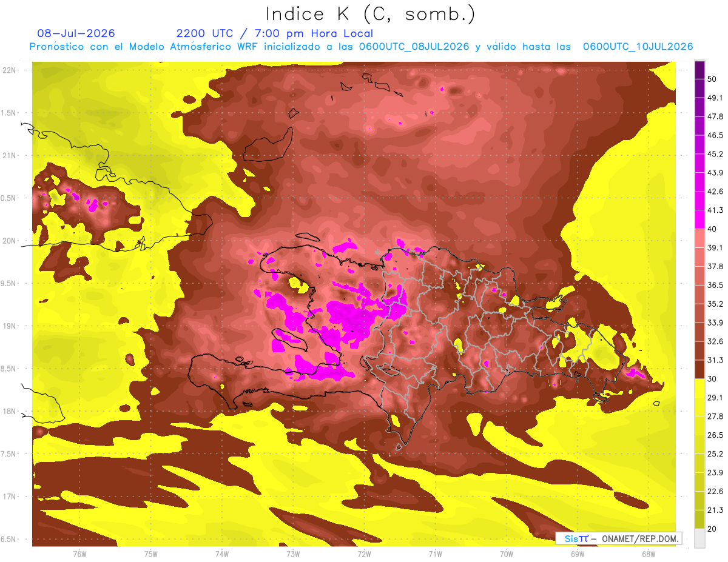
Task: Click the colorbar label "43.9"
Action: tap(715, 173)
